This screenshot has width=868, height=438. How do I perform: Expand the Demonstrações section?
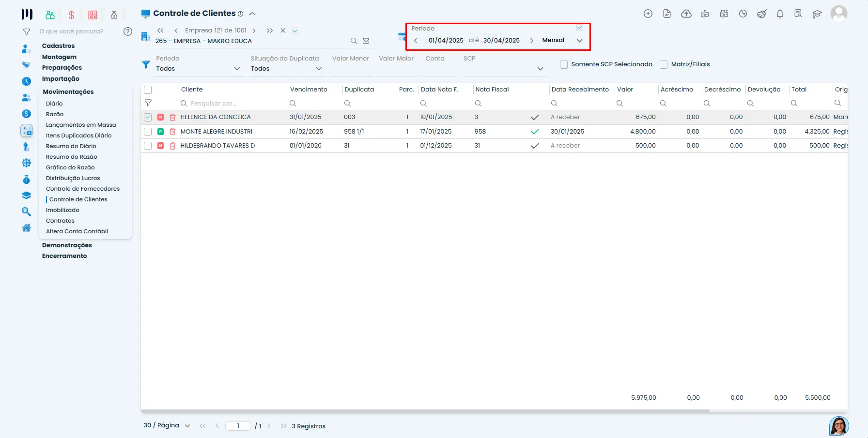[67, 245]
